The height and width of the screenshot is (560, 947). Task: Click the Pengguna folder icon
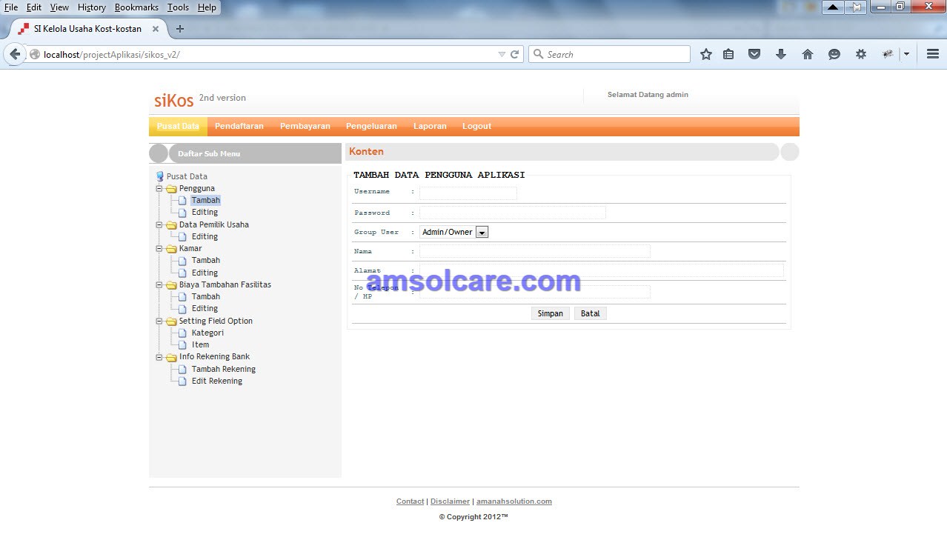point(171,188)
